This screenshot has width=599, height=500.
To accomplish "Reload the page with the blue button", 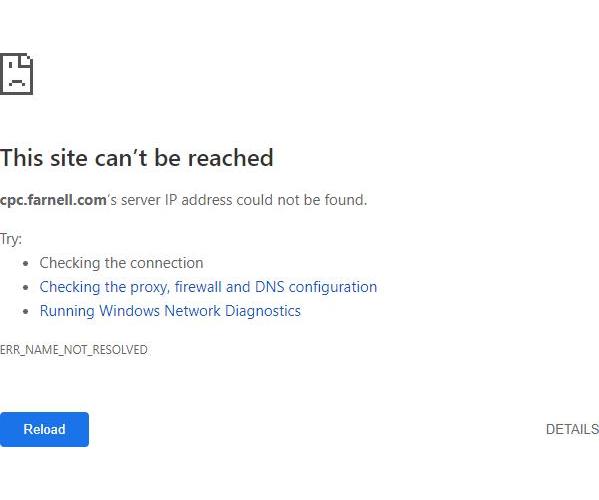I will (44, 429).
